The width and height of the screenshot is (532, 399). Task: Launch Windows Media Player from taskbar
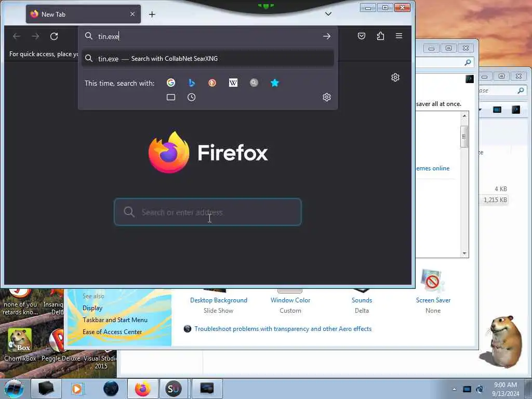[x=78, y=389]
